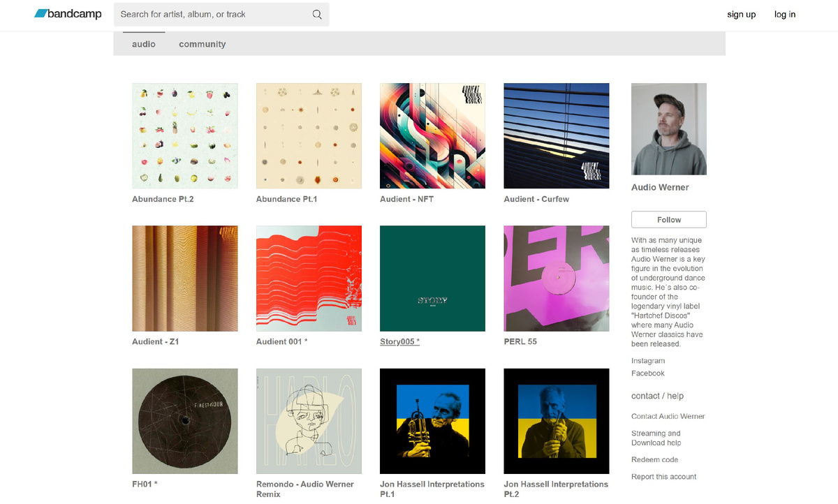Open the log in link
838x504 pixels.
pos(785,14)
